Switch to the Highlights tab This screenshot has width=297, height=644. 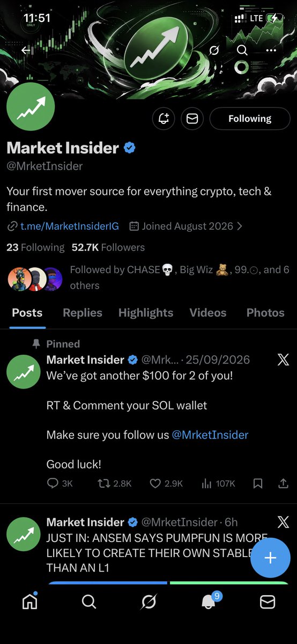click(x=146, y=313)
